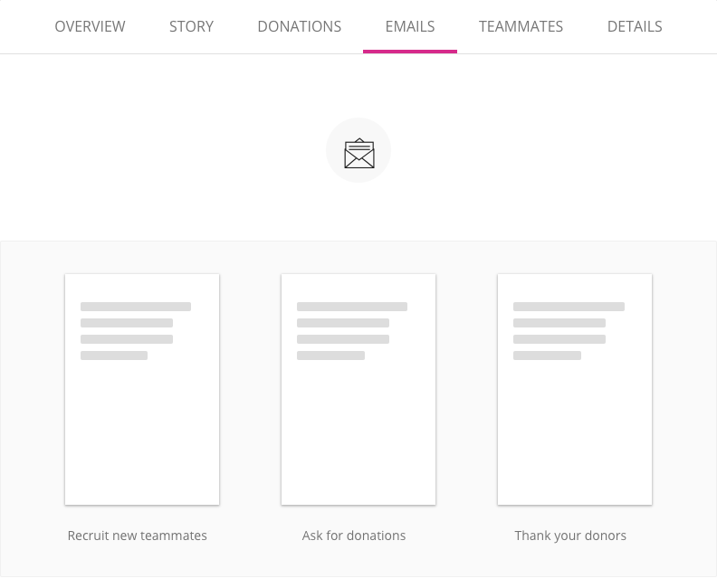Click shortest placeholder line in Thank donors card
717x588 pixels.
tap(547, 356)
